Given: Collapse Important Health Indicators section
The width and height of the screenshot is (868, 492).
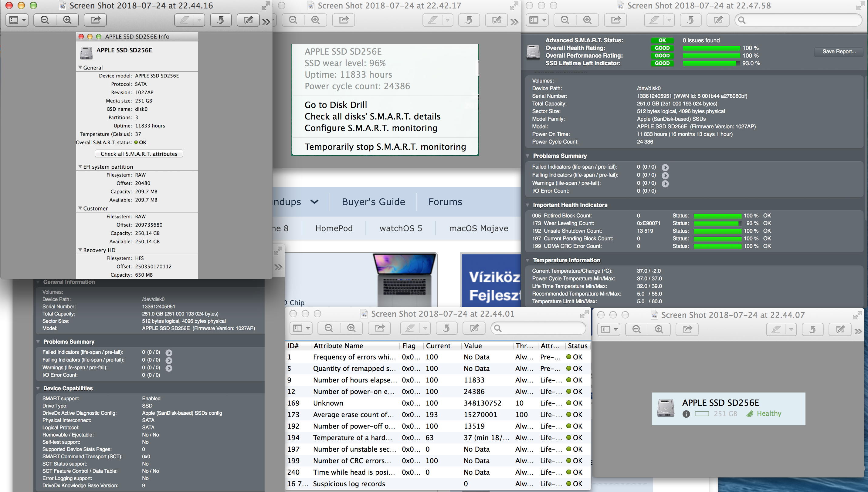Looking at the screenshot, I should [x=527, y=205].
